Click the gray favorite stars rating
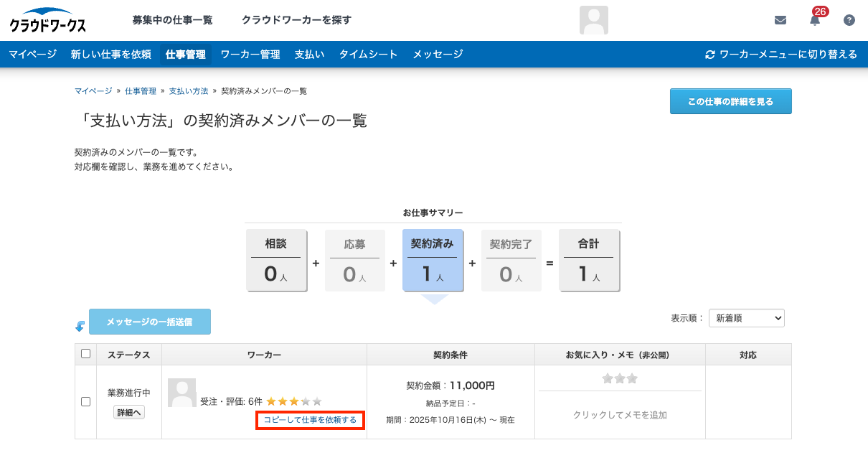 pyautogui.click(x=620, y=378)
